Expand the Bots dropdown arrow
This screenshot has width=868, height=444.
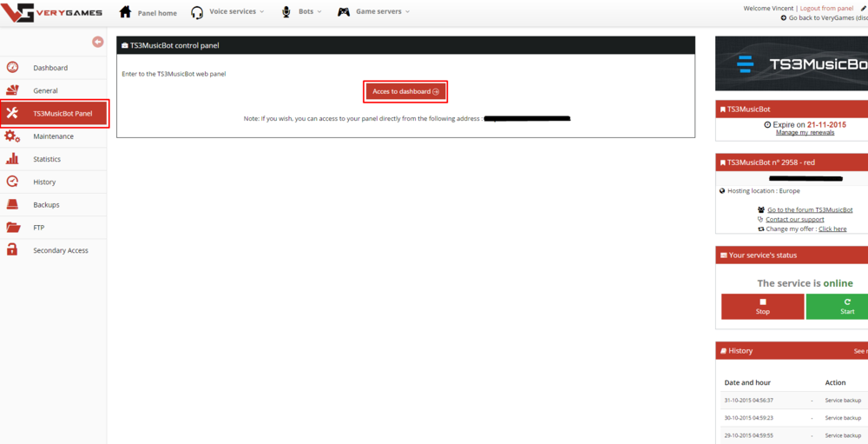point(319,11)
